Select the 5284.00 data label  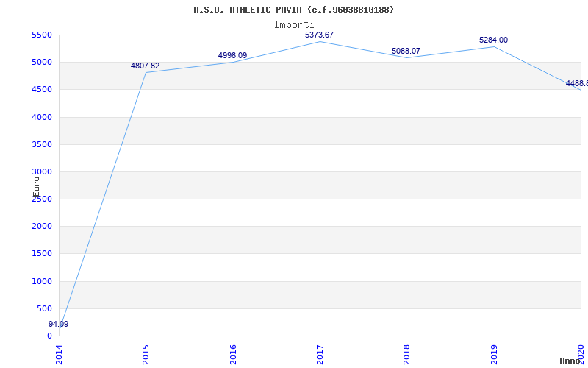click(x=493, y=40)
